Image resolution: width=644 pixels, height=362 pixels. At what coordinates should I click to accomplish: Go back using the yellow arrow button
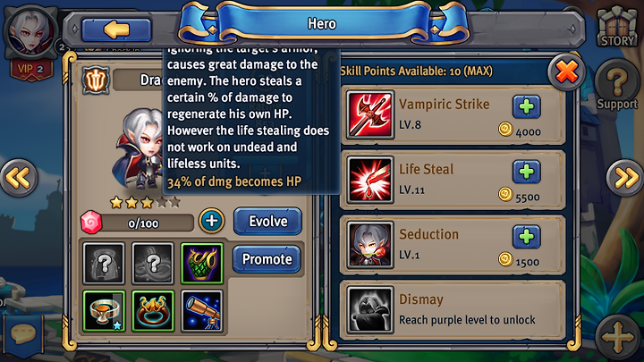pyautogui.click(x=116, y=29)
